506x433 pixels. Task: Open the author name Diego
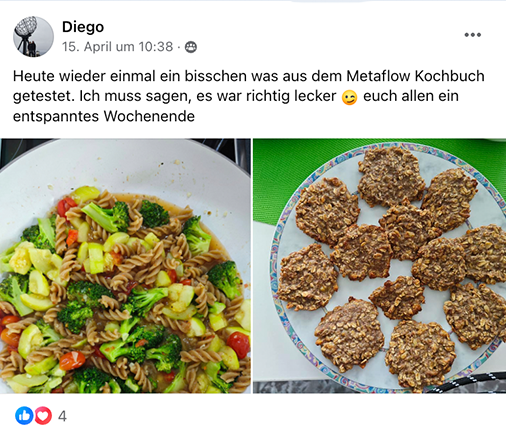point(83,27)
